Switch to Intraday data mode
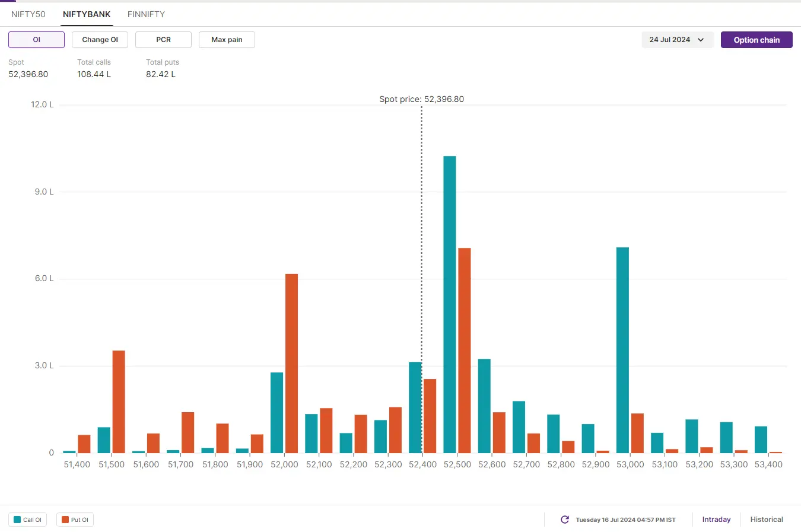The width and height of the screenshot is (801, 532). pos(716,520)
